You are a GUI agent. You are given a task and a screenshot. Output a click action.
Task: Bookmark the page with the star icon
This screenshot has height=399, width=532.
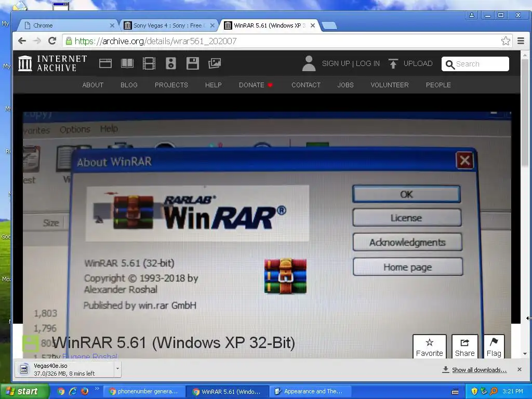pyautogui.click(x=506, y=41)
